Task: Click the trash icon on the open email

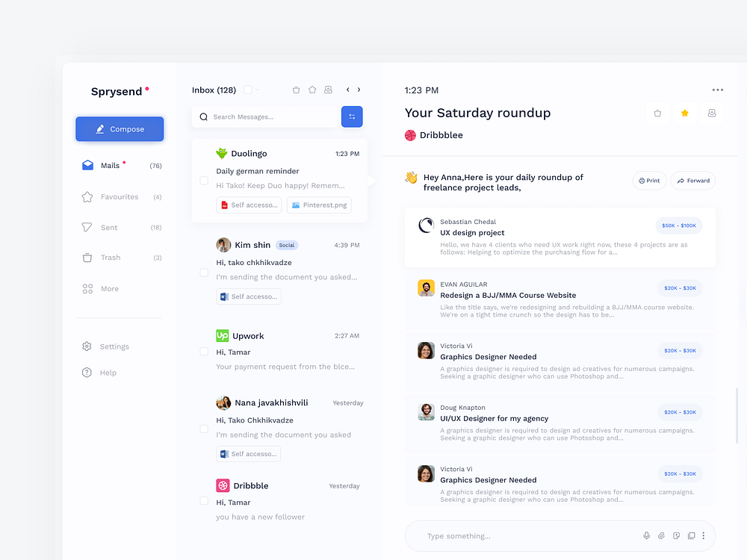Action: pos(657,112)
